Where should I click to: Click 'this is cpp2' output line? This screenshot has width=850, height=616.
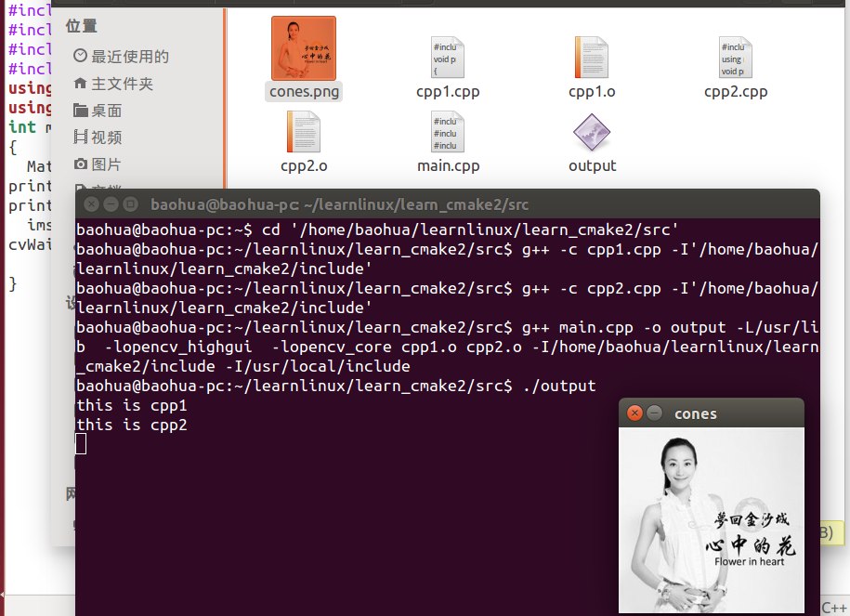coord(132,426)
